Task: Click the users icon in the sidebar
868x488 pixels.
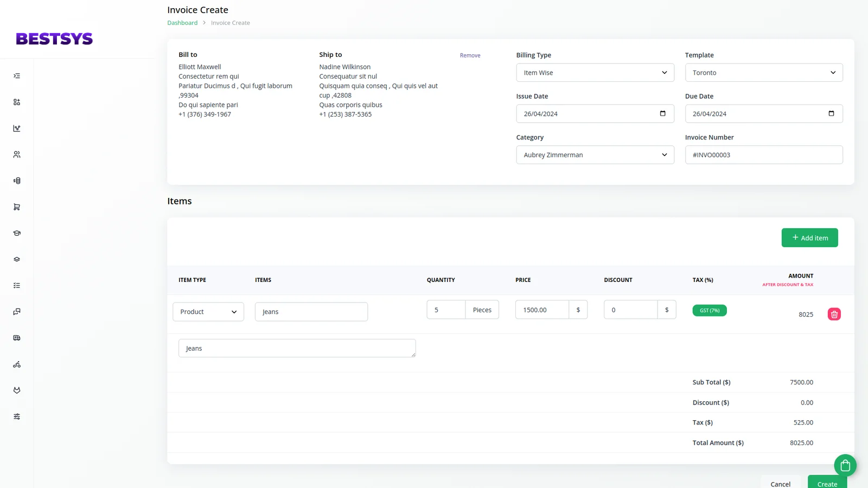Action: (x=17, y=155)
